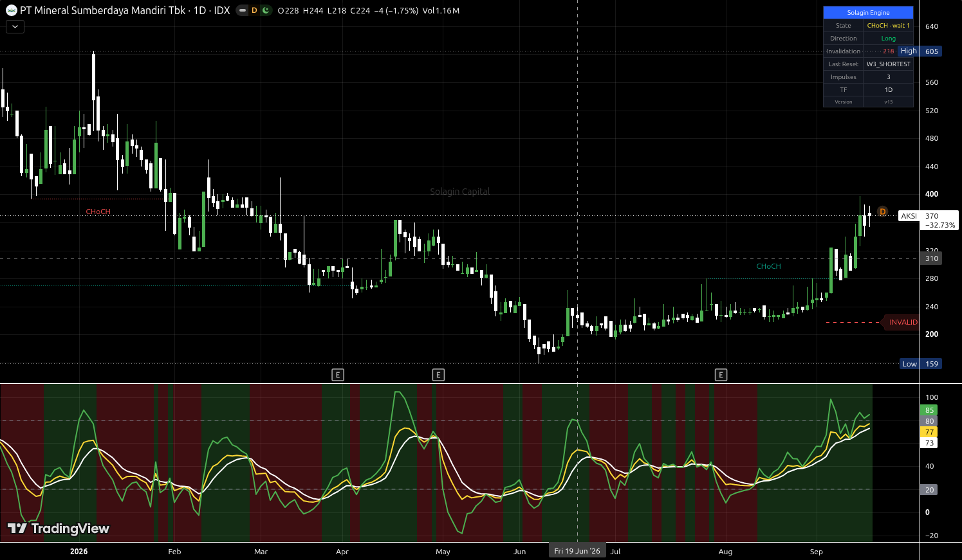Click the High 605 price label
This screenshot has height=560, width=962.
click(x=920, y=51)
